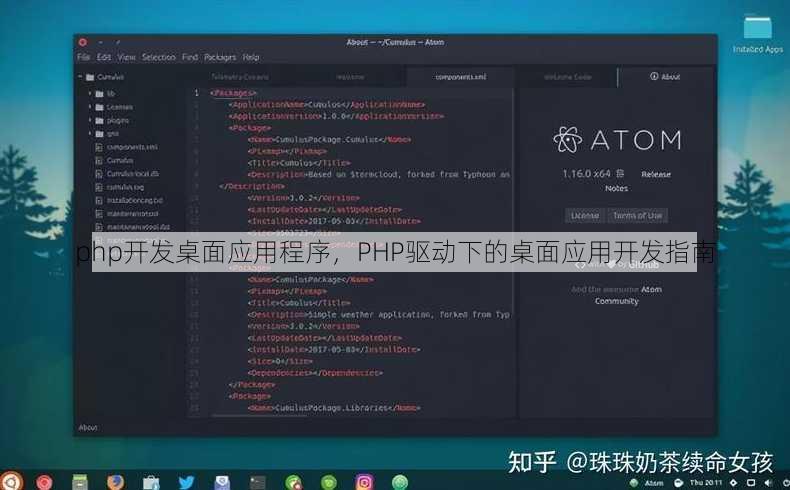Close the Atom window with red button

pos(83,42)
